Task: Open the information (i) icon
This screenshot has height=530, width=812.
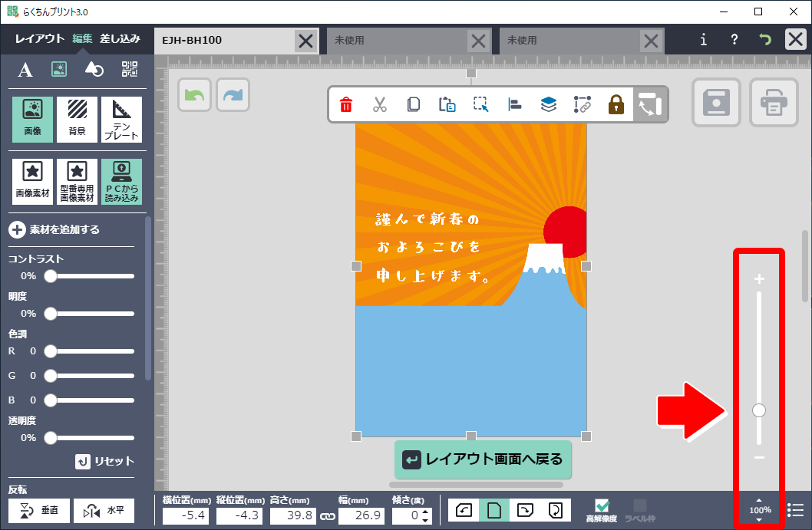Action: (x=703, y=39)
